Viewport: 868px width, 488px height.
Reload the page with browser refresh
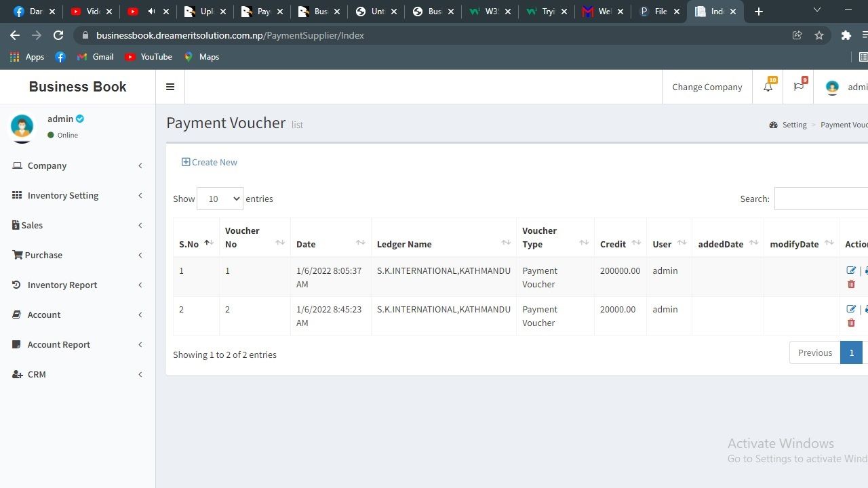pos(58,35)
